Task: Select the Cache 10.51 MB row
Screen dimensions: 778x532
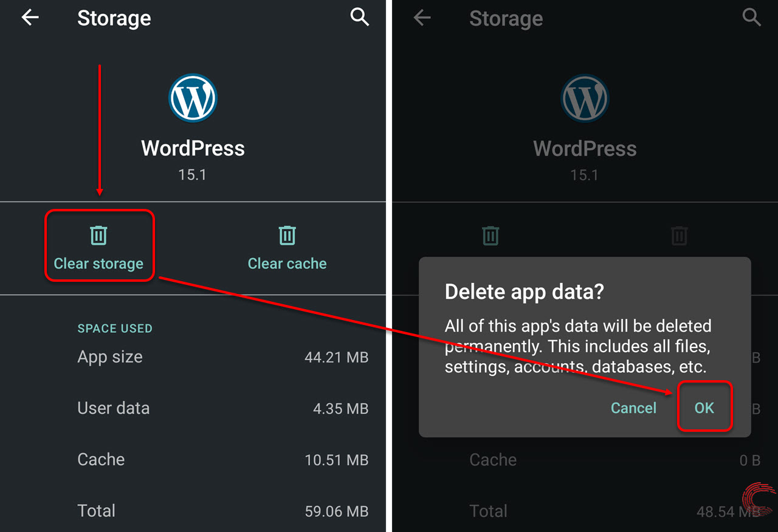Action: [222, 460]
